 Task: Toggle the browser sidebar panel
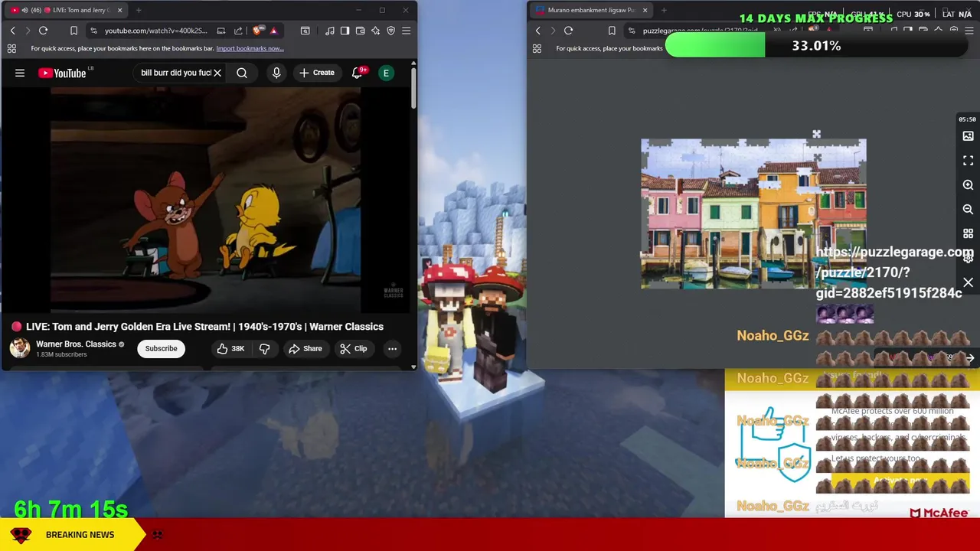345,31
